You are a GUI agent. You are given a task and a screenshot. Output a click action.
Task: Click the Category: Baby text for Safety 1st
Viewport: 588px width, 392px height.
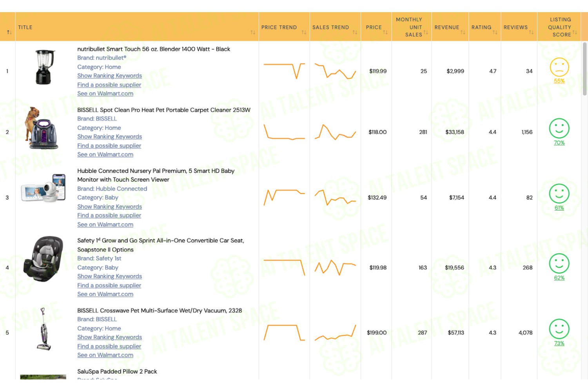98,267
